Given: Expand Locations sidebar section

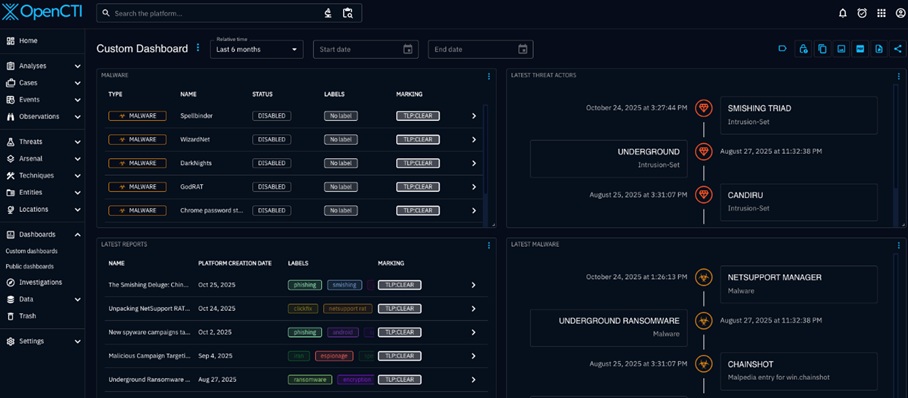Looking at the screenshot, I should [x=78, y=209].
